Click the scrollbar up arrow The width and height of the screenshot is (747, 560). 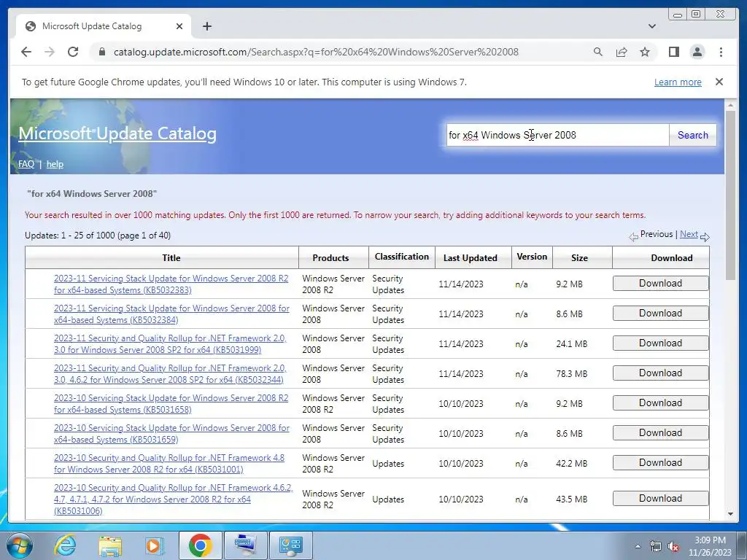(x=730, y=105)
